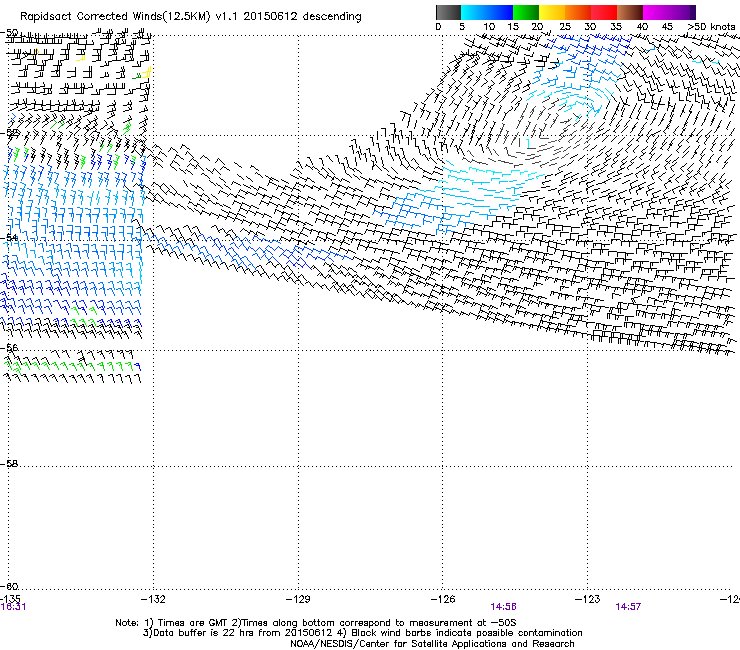The image size is (740, 650).
Task: Click the date text '20150612 descending' in title
Action: click(x=303, y=17)
